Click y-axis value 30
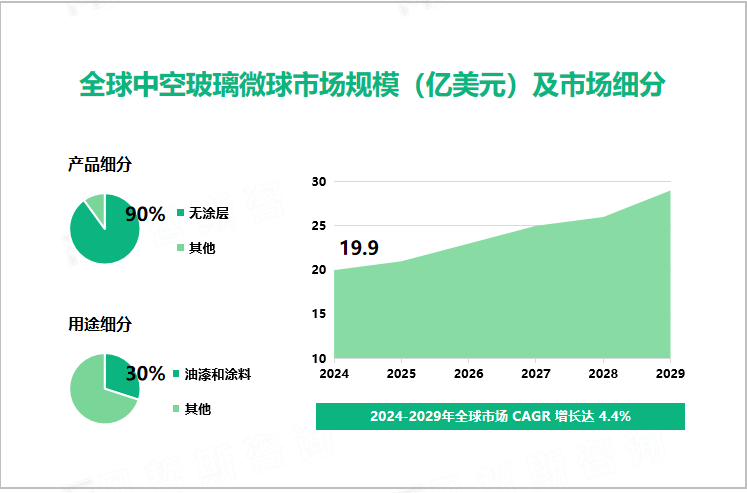The height and width of the screenshot is (493, 747). point(319,181)
